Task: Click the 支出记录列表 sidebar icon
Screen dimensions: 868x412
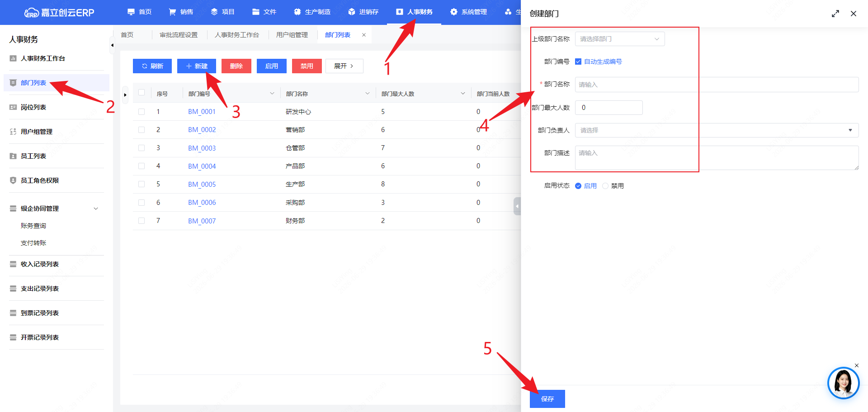Action: tap(13, 289)
